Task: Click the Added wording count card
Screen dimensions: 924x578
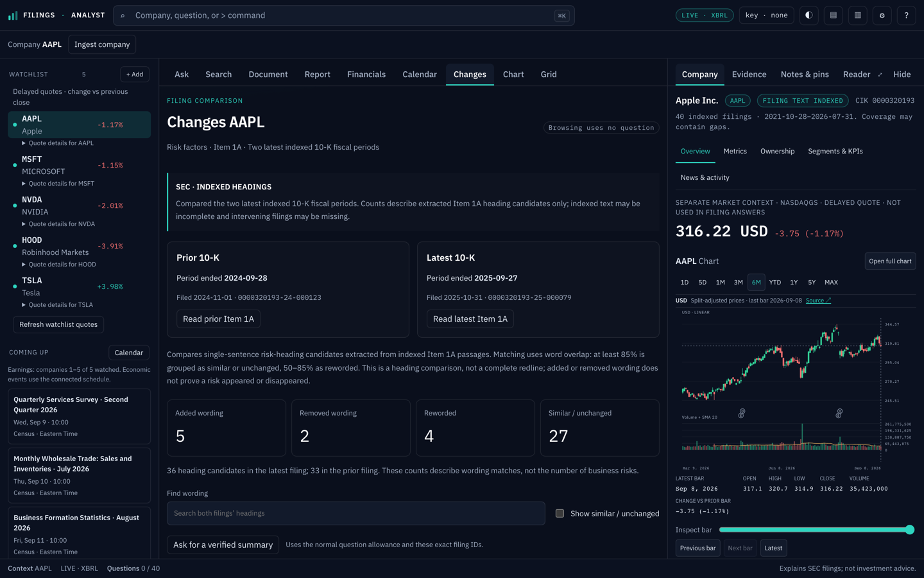Action: tap(227, 428)
